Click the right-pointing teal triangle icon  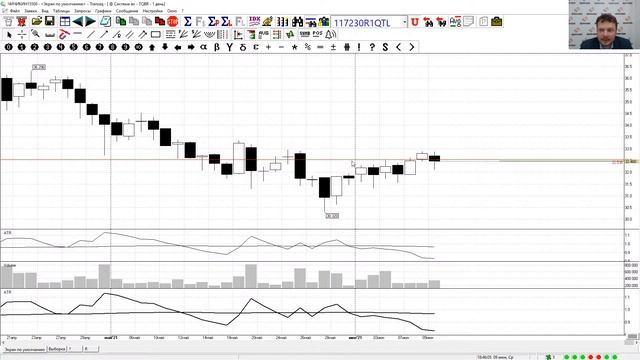(x=91, y=22)
